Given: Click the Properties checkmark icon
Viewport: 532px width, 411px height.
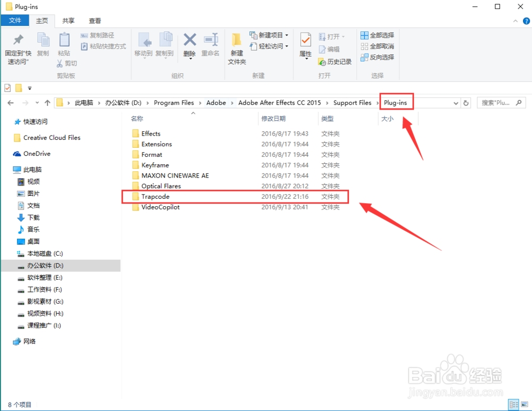Looking at the screenshot, I should pos(305,40).
